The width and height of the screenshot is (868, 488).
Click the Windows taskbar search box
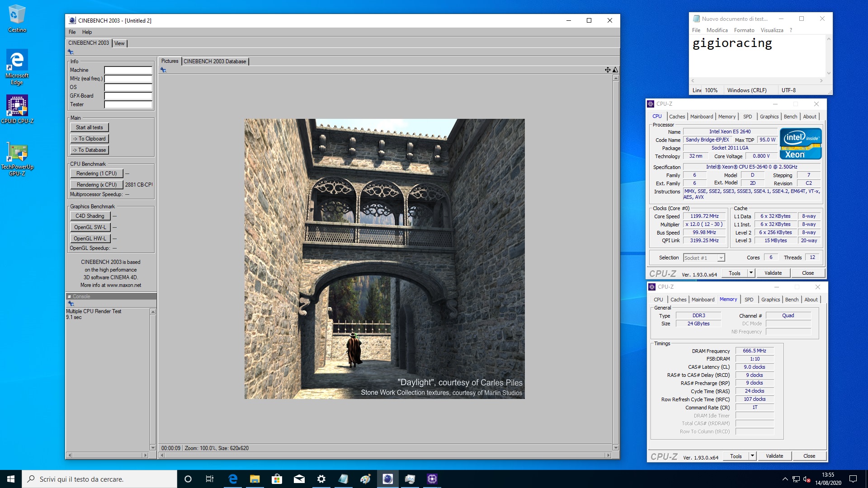click(99, 479)
